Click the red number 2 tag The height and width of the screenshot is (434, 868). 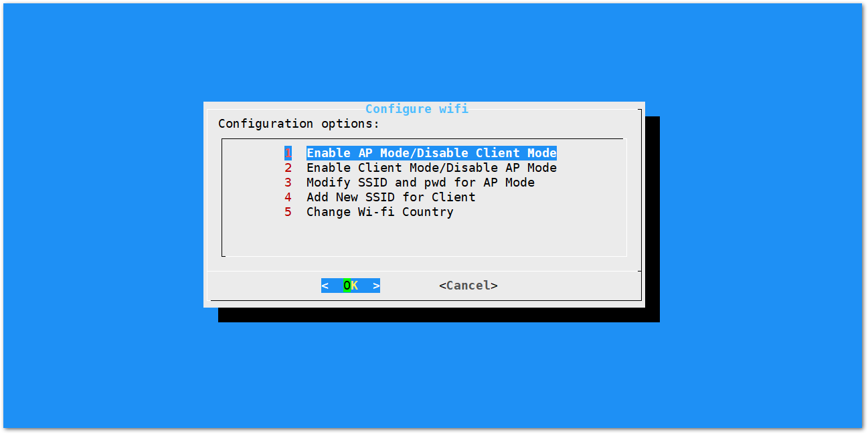pos(288,168)
